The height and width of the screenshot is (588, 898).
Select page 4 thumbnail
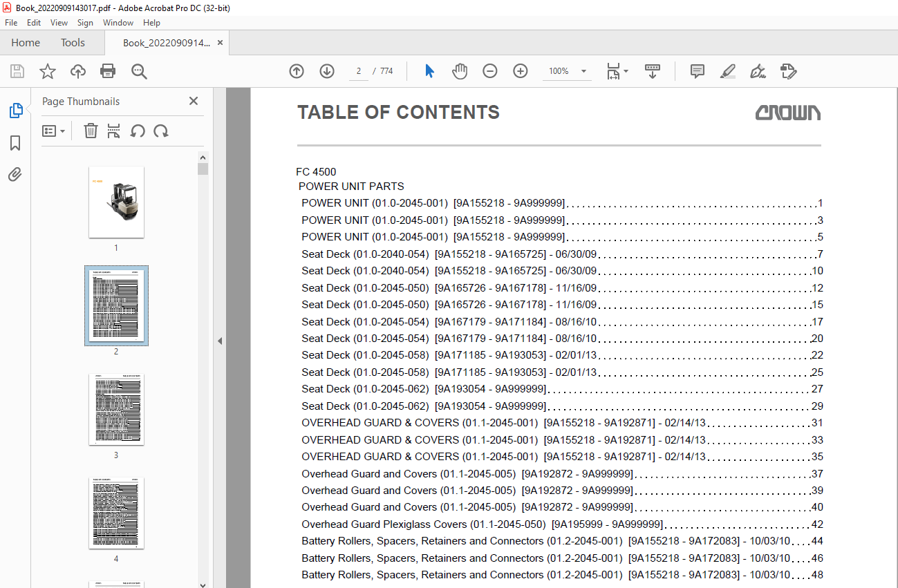pyautogui.click(x=116, y=513)
